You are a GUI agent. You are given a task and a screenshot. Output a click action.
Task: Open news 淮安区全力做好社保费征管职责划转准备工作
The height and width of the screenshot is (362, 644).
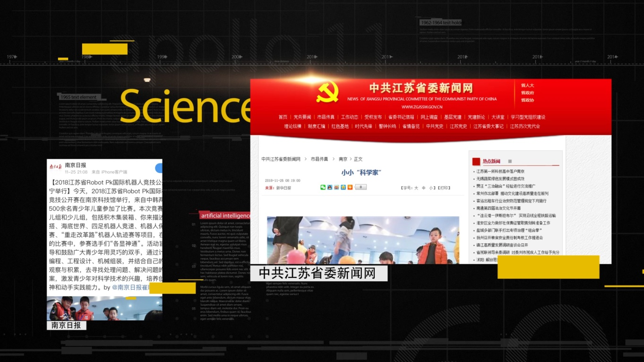(x=513, y=223)
